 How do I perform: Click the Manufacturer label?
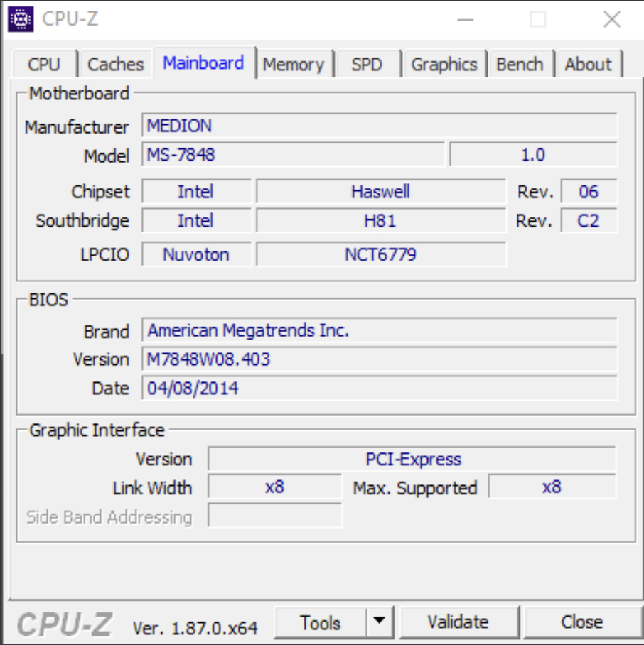[77, 126]
